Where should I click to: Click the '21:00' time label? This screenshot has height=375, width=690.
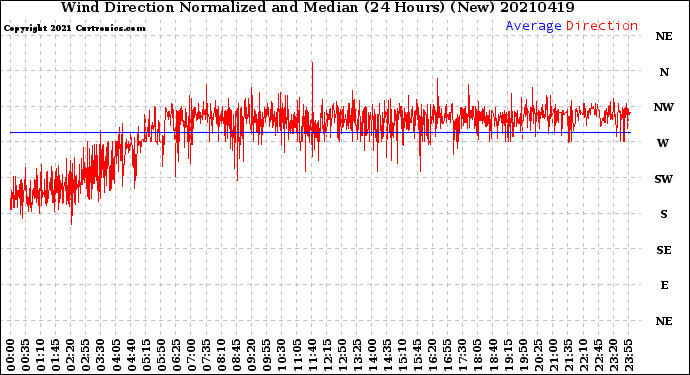pos(553,355)
